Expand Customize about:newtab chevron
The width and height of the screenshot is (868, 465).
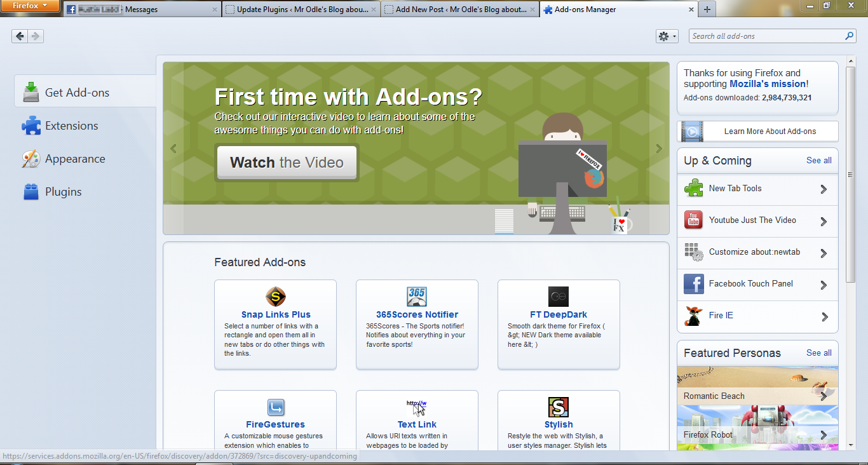[x=824, y=253]
